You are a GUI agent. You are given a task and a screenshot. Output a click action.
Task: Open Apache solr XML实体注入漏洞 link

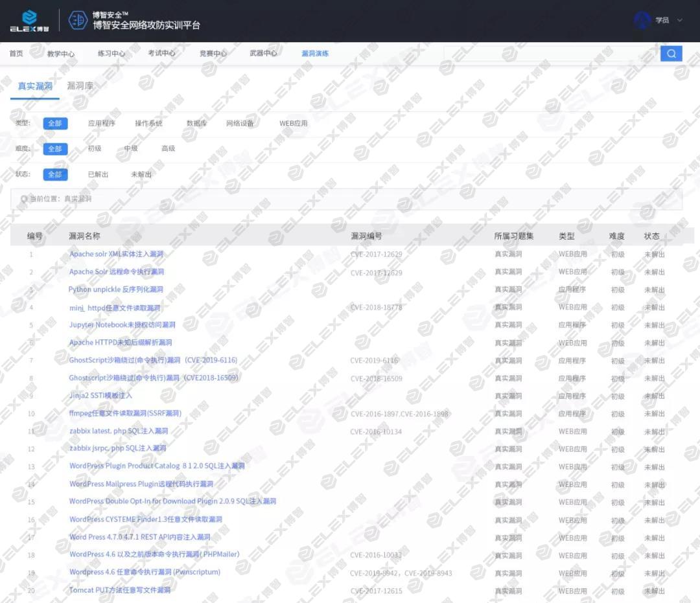tap(117, 255)
